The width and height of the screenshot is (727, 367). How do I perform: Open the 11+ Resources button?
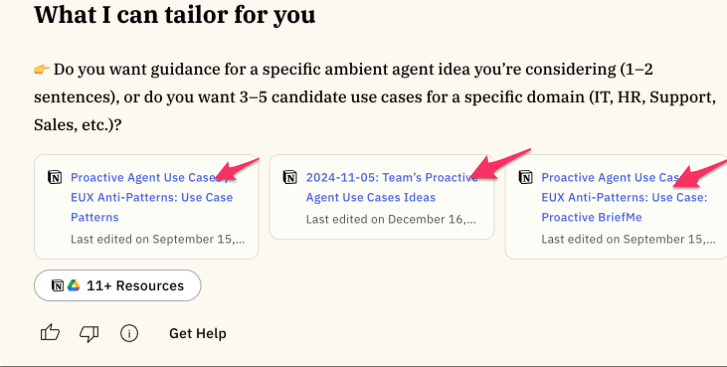pyautogui.click(x=117, y=285)
